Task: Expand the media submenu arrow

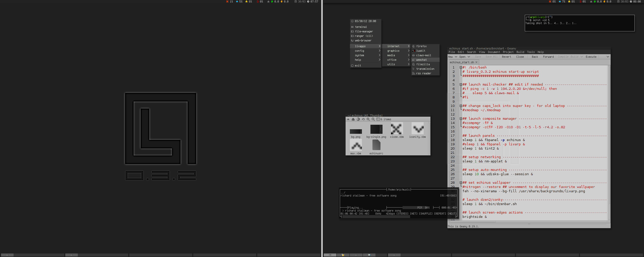Action: pos(409,55)
